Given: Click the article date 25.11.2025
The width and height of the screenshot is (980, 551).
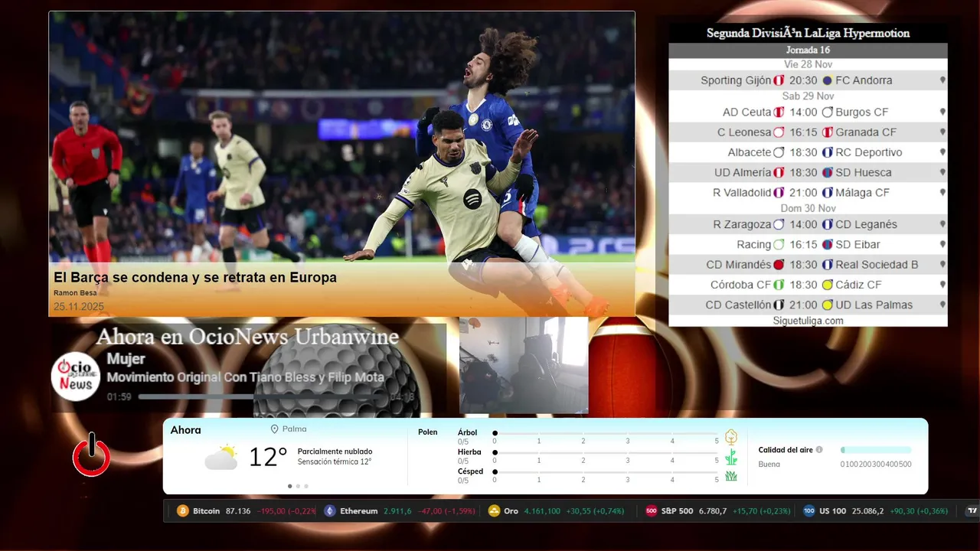Looking at the screenshot, I should pyautogui.click(x=79, y=307).
